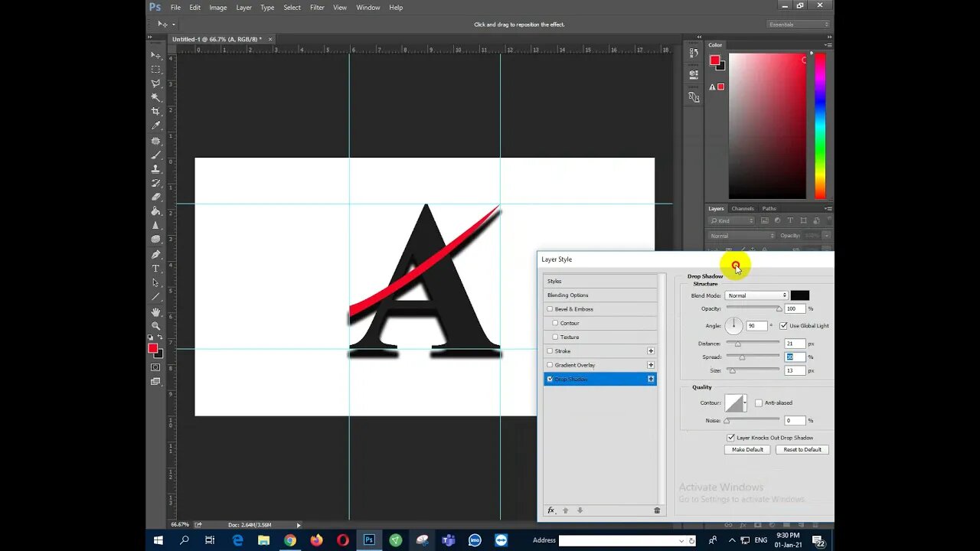Open the File menu
This screenshot has height=551, width=980.
tap(175, 8)
